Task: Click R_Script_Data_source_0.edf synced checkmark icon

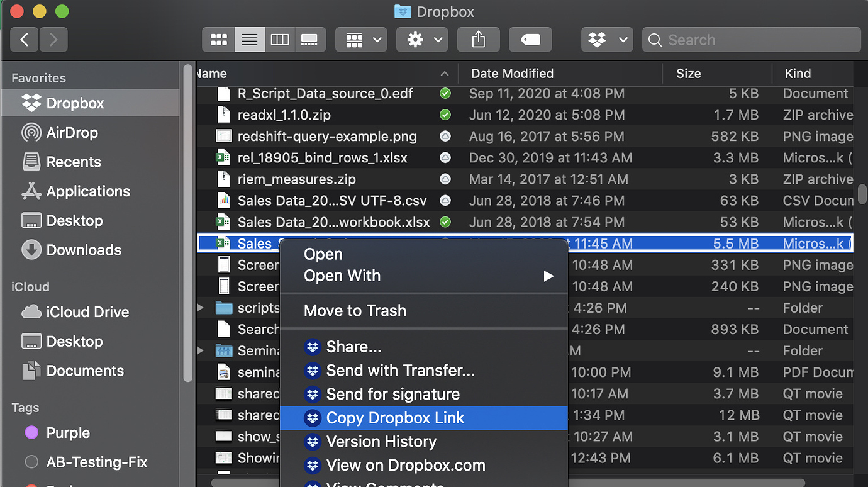Action: tap(445, 94)
